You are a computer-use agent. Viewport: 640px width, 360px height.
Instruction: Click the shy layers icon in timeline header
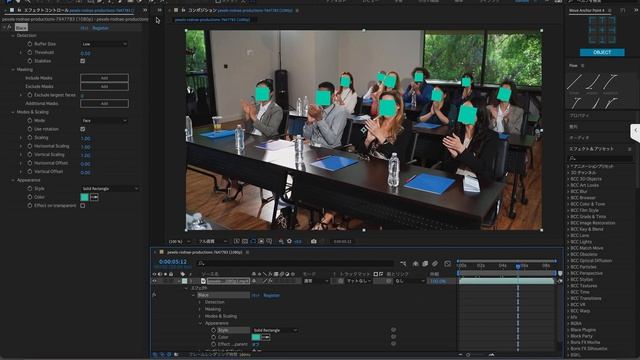click(416, 264)
